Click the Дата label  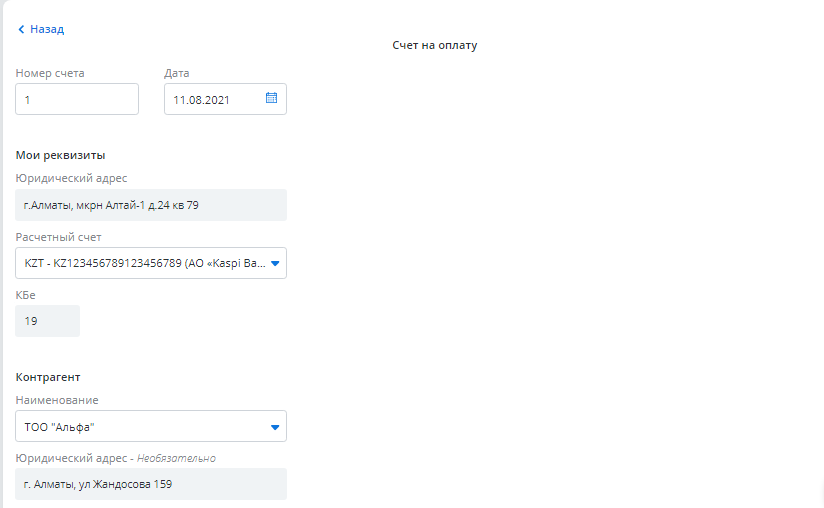click(x=177, y=73)
